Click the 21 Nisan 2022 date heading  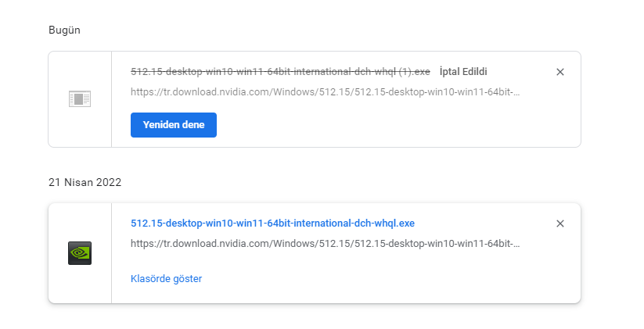[85, 182]
